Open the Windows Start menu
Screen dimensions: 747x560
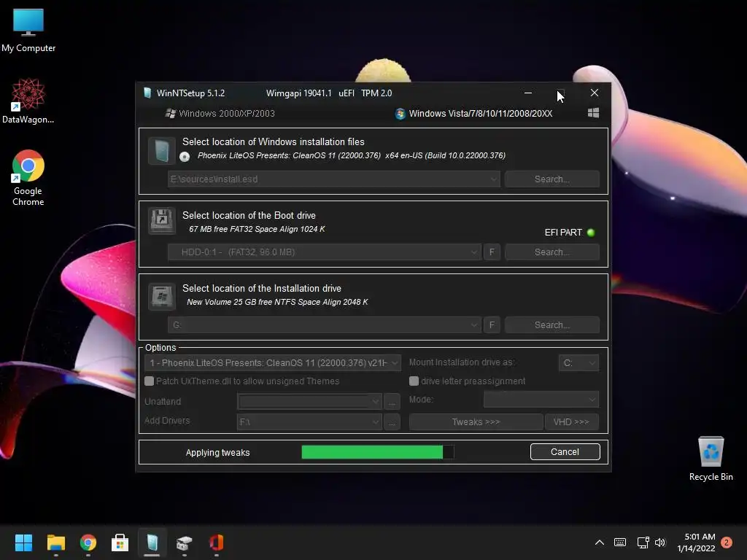(x=23, y=542)
